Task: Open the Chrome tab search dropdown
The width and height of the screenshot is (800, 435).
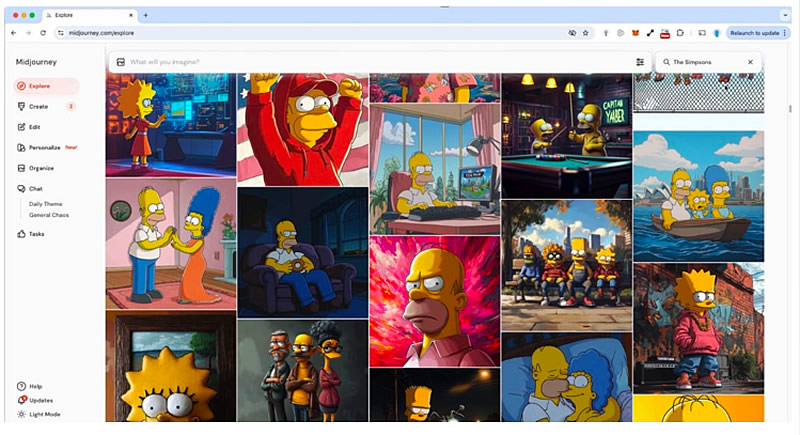Action: 785,15
